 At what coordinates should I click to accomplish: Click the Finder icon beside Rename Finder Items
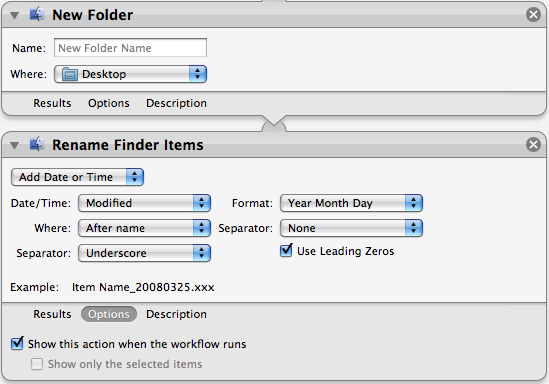tap(37, 144)
